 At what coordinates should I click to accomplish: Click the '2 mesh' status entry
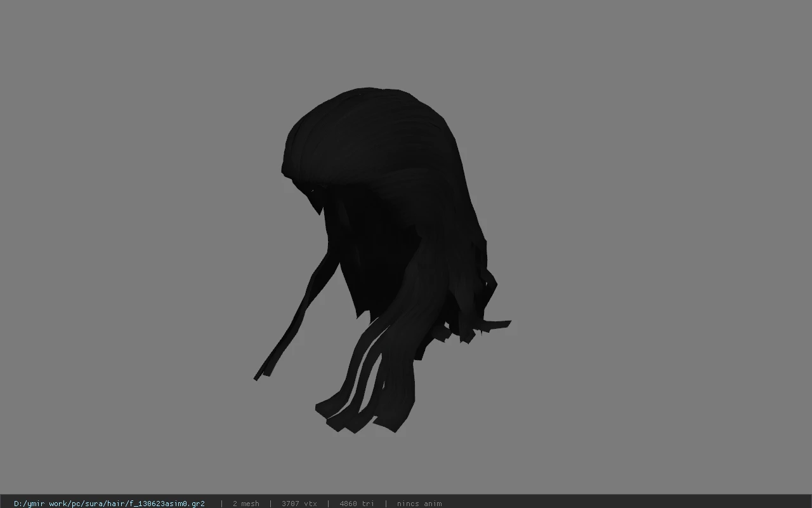coord(246,504)
